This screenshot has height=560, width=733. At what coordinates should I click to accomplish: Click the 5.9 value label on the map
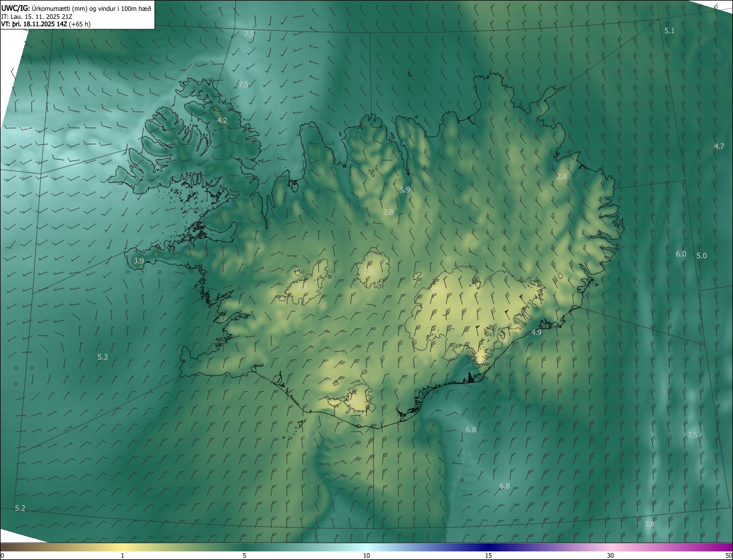pos(405,190)
